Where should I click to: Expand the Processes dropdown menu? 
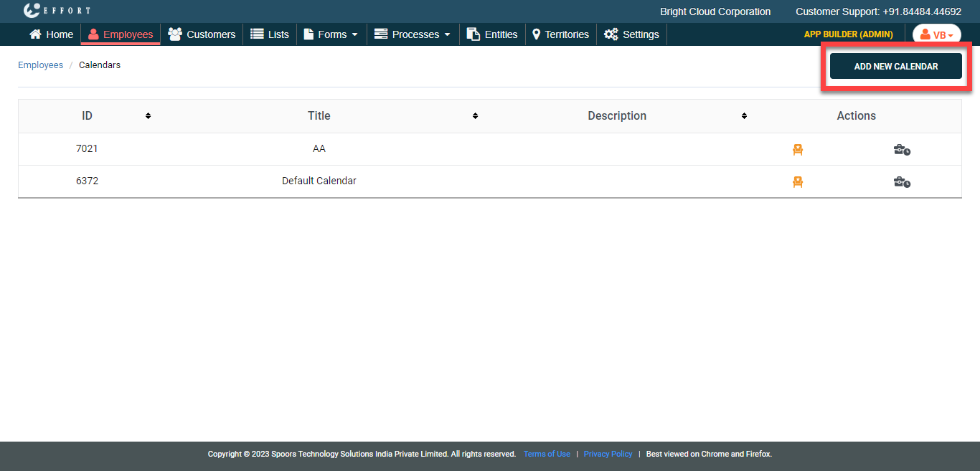coord(413,34)
